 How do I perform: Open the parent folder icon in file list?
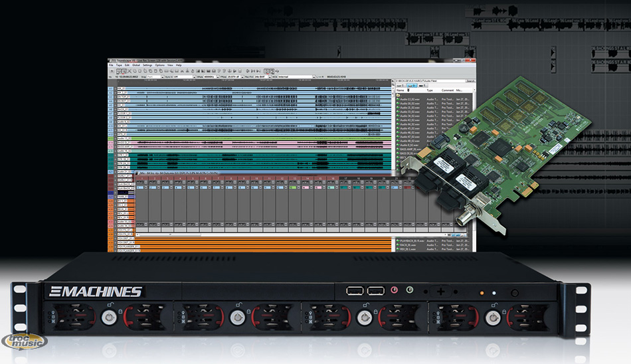click(x=398, y=95)
